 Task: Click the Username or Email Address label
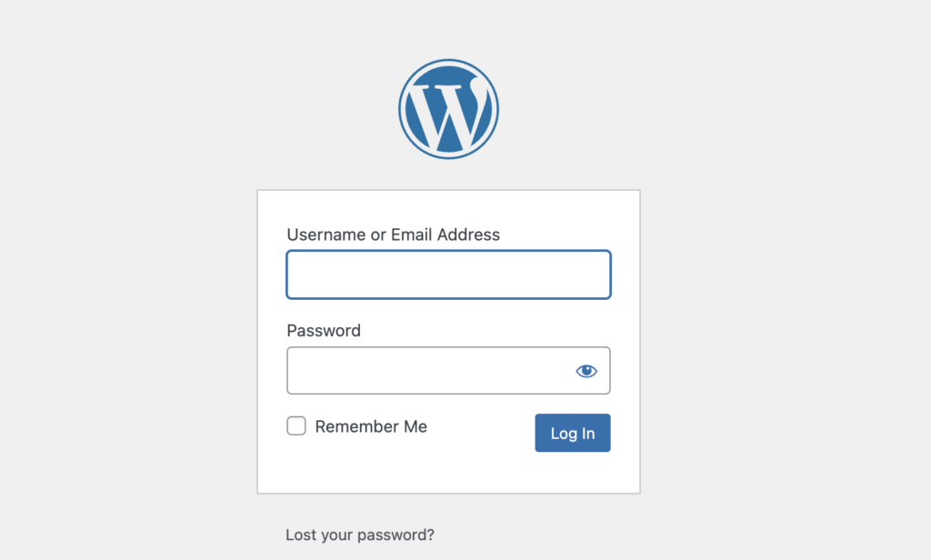pos(393,235)
